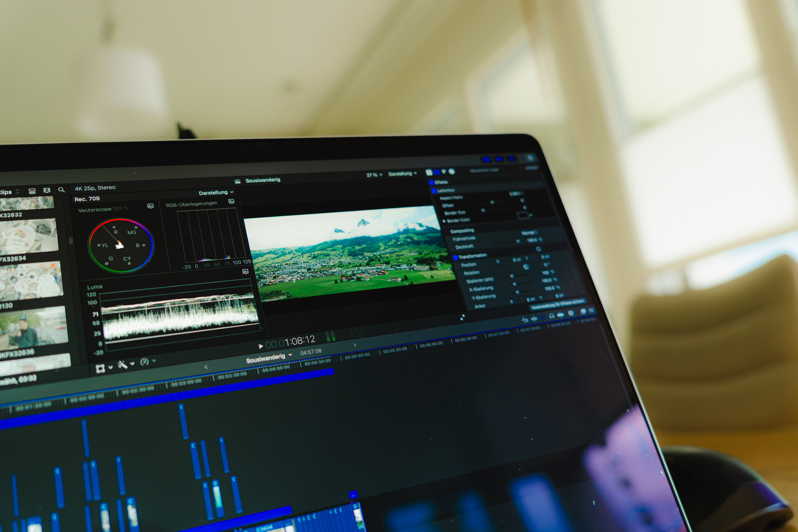
Task: Click the share button in top toolbar
Action: tap(531, 158)
